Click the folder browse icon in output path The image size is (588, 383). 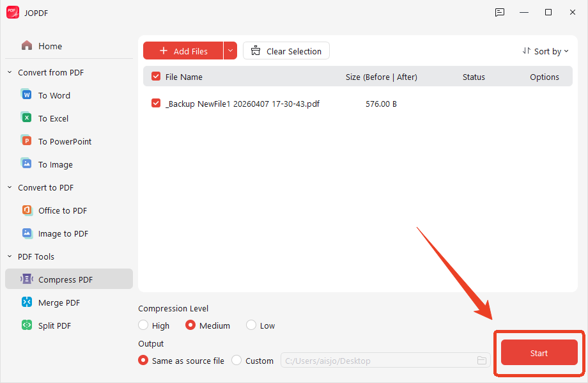(481, 361)
